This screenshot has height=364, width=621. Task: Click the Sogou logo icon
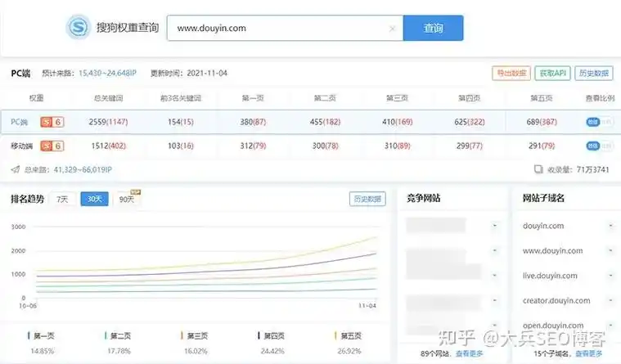click(79, 27)
